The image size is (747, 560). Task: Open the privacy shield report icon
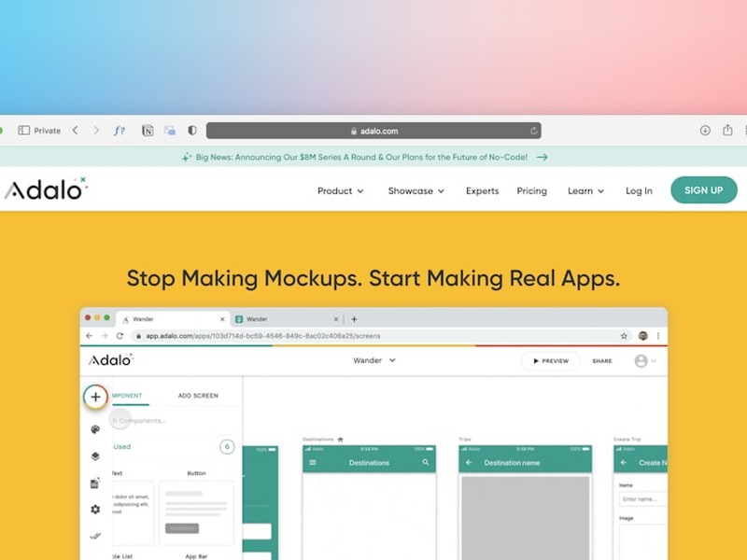point(192,131)
